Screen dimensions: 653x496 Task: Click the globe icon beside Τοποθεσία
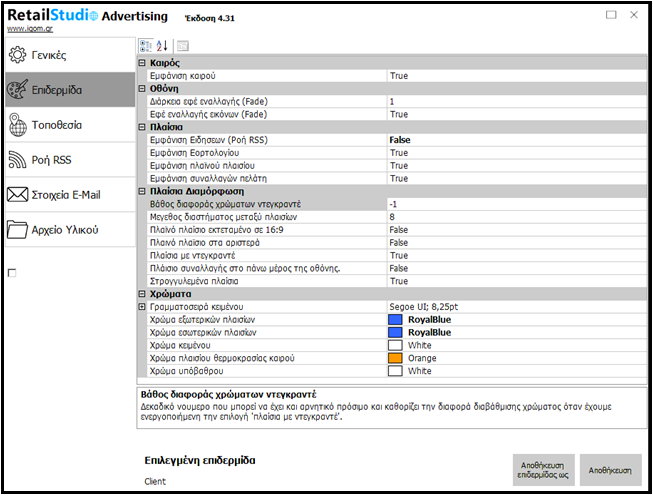(x=17, y=125)
